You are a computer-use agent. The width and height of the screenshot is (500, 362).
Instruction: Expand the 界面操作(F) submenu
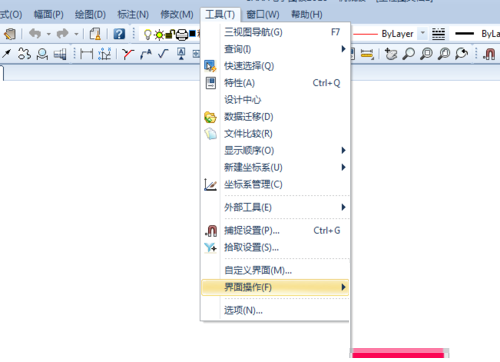coord(275,287)
